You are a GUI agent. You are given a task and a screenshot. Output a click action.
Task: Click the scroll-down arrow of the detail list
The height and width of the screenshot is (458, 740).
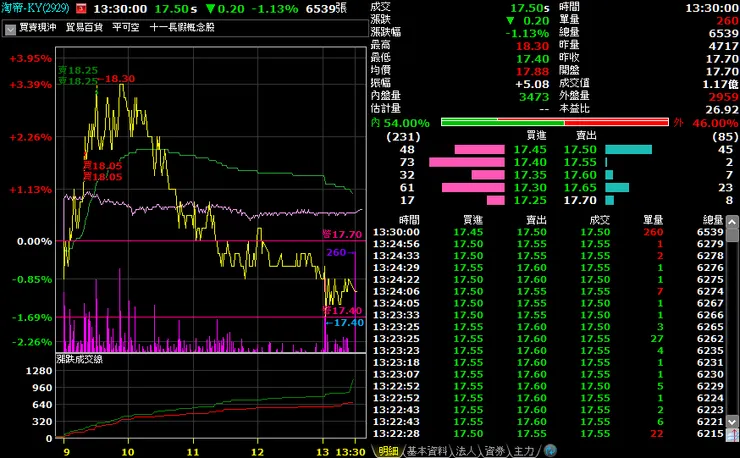point(732,422)
